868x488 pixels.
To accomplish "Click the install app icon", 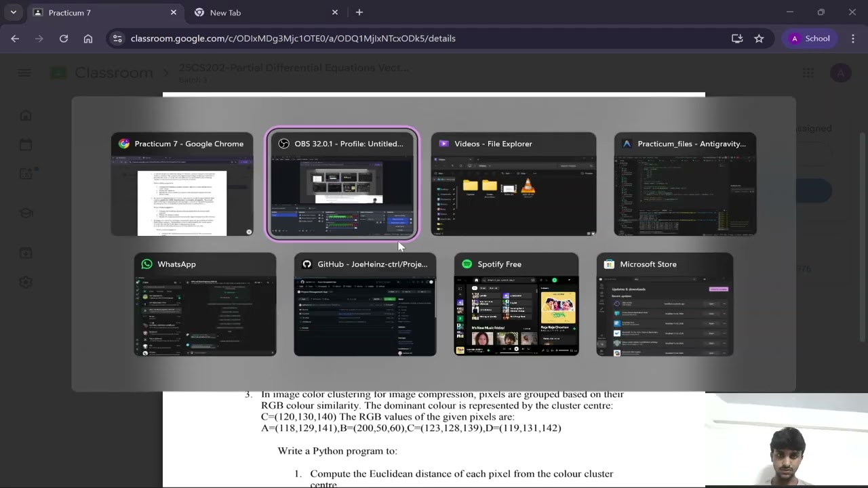I will [737, 39].
